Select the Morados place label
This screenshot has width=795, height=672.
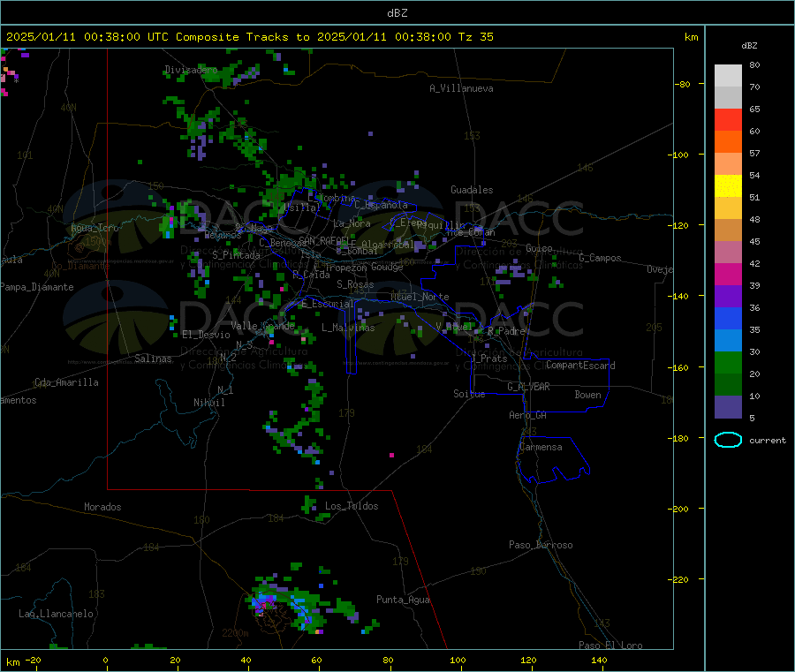pyautogui.click(x=103, y=507)
